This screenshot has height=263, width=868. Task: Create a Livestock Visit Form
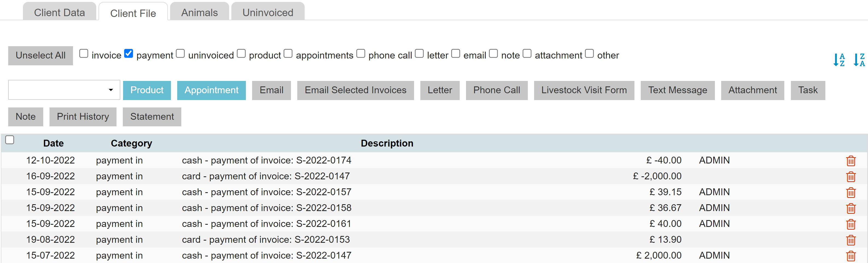coord(584,90)
